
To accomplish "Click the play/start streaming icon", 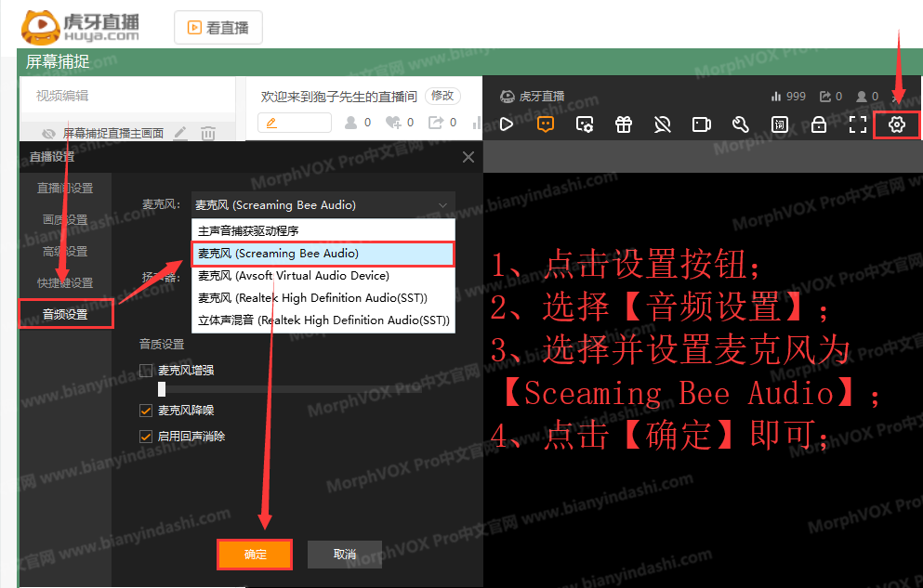I will (506, 124).
